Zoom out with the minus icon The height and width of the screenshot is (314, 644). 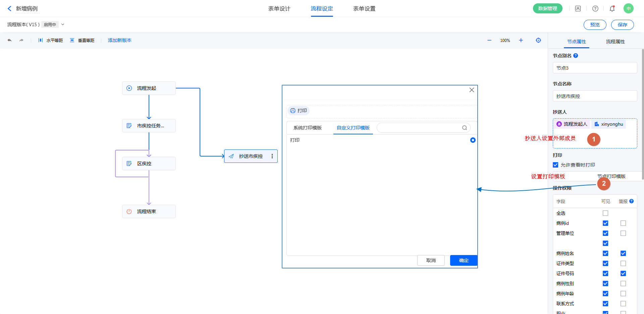click(489, 40)
